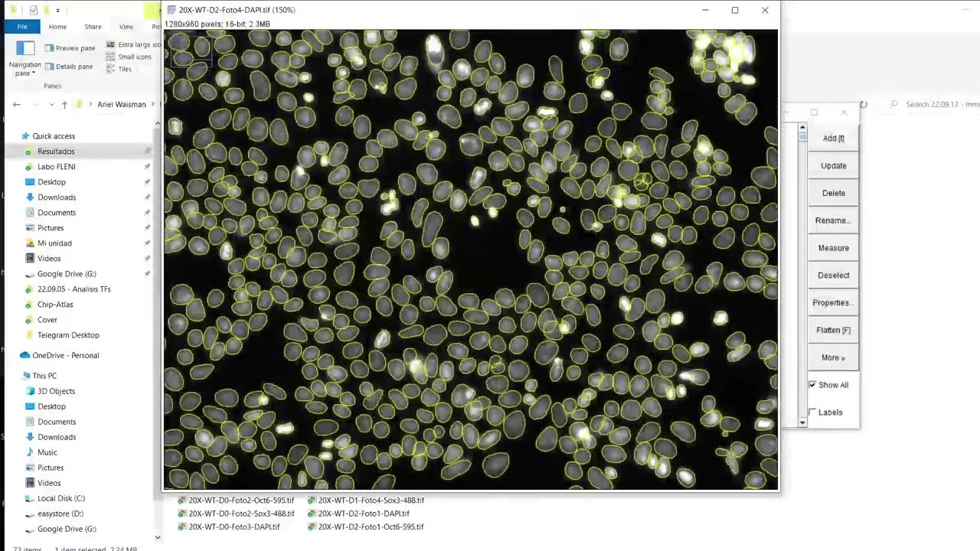Click the Explorer back arrow
This screenshot has width=980, height=551.
17,105
